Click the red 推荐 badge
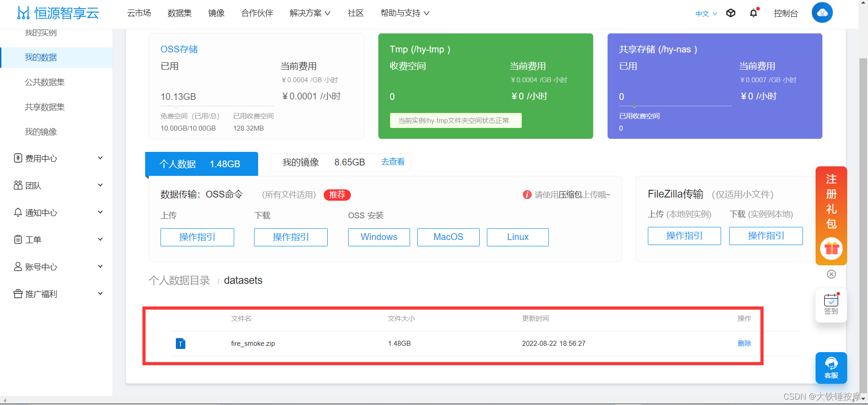The image size is (868, 405). [x=337, y=195]
